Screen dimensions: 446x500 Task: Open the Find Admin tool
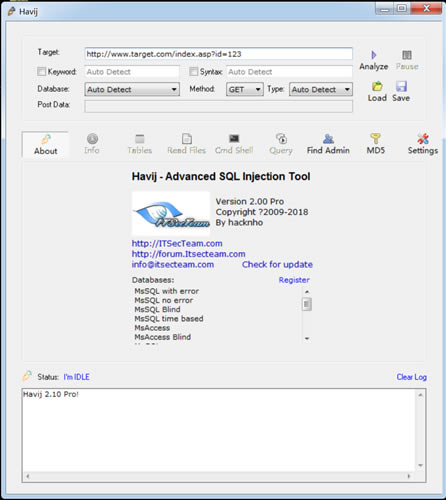(x=328, y=144)
